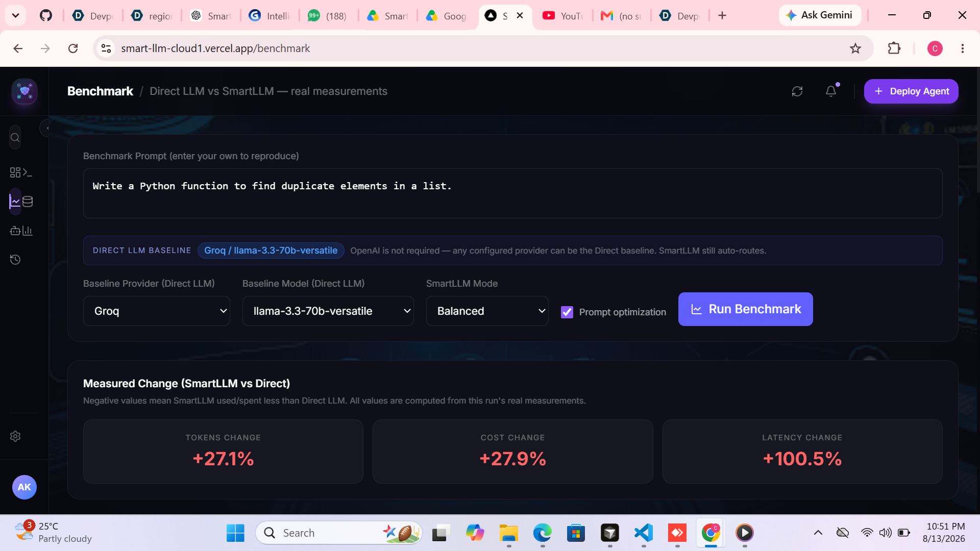Click the taskbar Search box
980x551 pixels.
[x=339, y=533]
